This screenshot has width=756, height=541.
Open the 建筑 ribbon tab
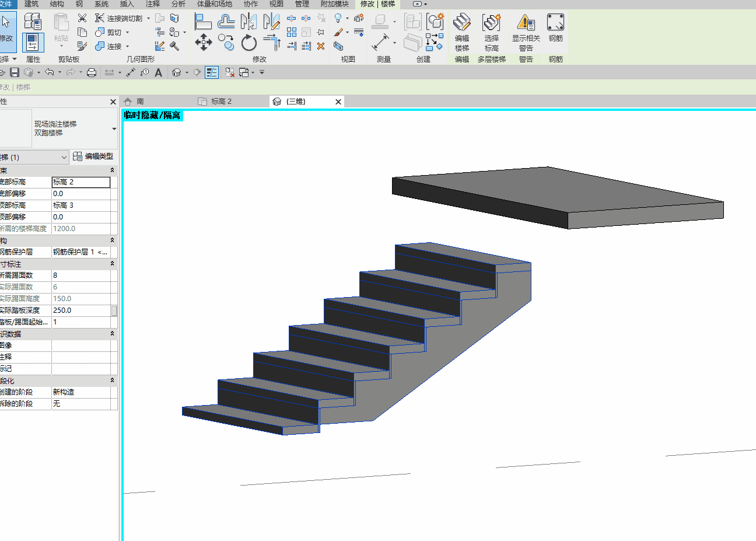(32, 4)
